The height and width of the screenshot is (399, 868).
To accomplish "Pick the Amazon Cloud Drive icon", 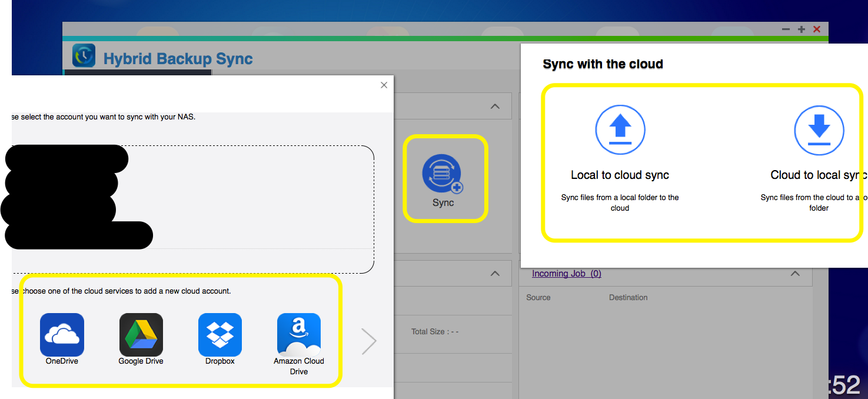I will pos(298,334).
